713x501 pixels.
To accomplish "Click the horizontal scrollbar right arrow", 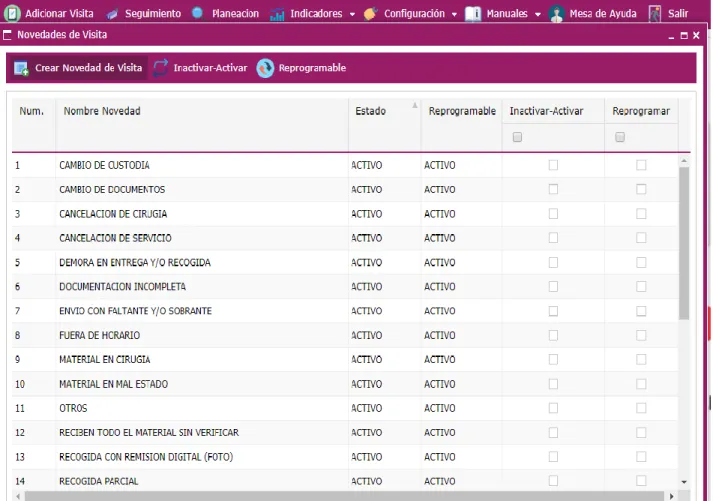I will click(x=672, y=496).
